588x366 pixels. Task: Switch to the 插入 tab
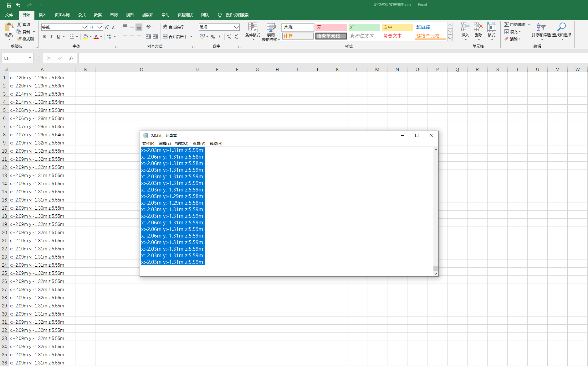click(x=42, y=15)
